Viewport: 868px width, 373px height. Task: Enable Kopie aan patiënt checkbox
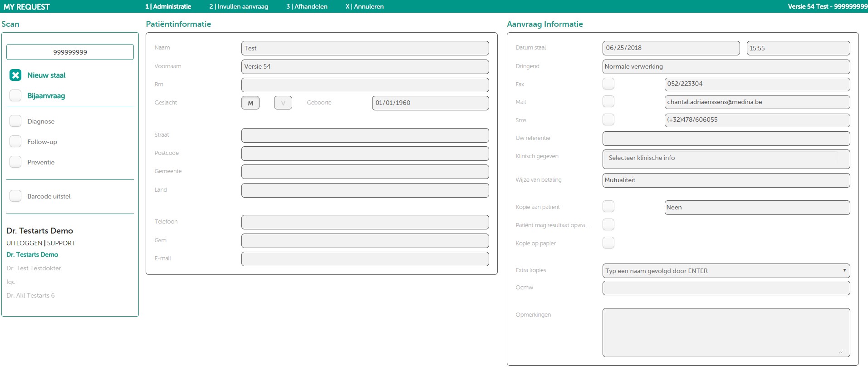click(608, 206)
